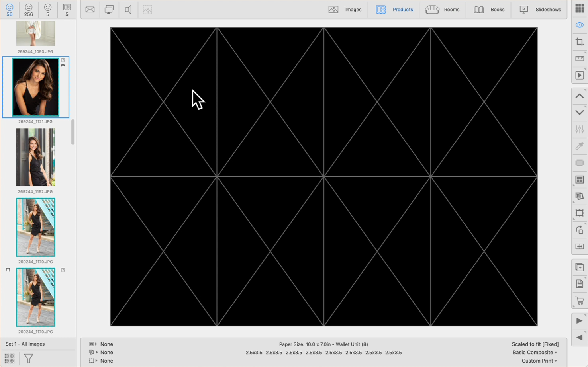Click the speaker sound icon
Image resolution: width=588 pixels, height=367 pixels.
pos(128,10)
